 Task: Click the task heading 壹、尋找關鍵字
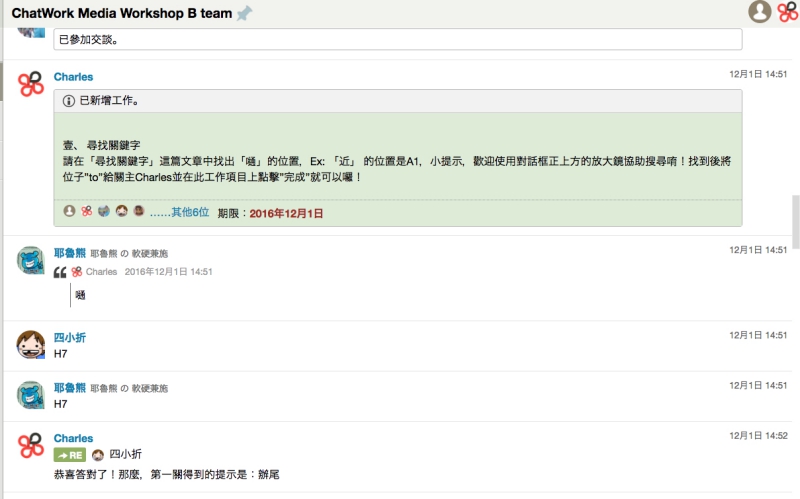click(102, 145)
